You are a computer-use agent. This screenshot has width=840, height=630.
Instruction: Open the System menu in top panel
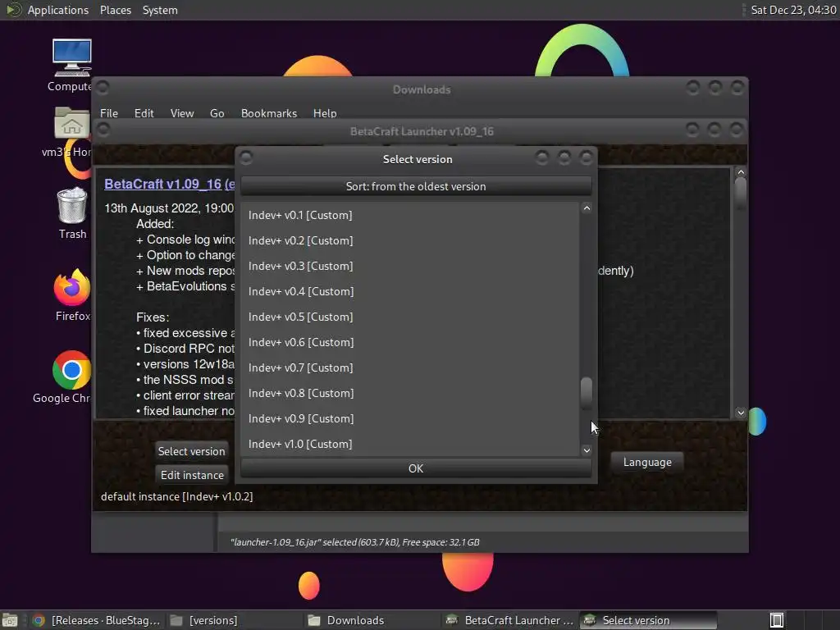(x=160, y=10)
